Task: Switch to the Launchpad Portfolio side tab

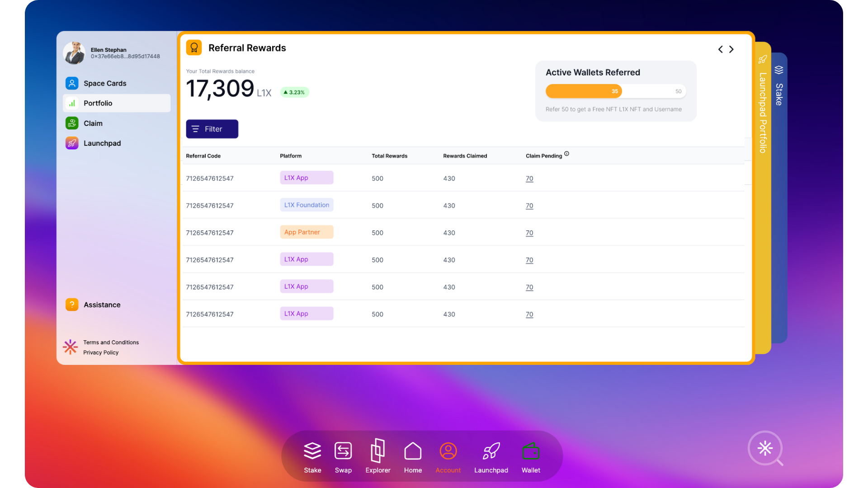Action: (x=762, y=108)
